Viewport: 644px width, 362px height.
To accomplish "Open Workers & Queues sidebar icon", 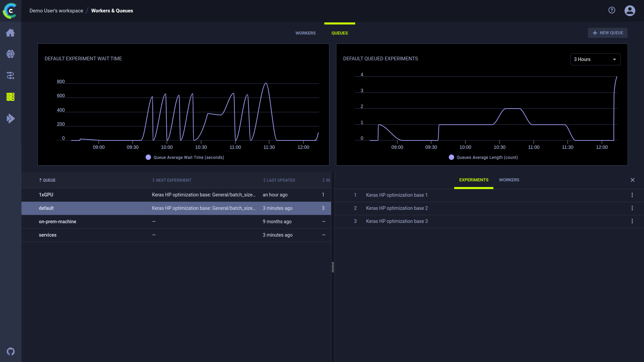I will [10, 97].
